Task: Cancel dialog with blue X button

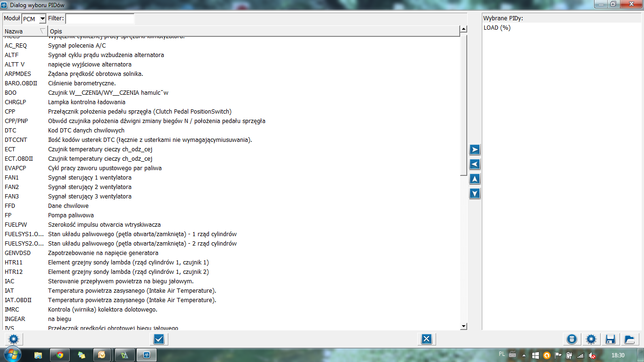Action: pos(426,339)
